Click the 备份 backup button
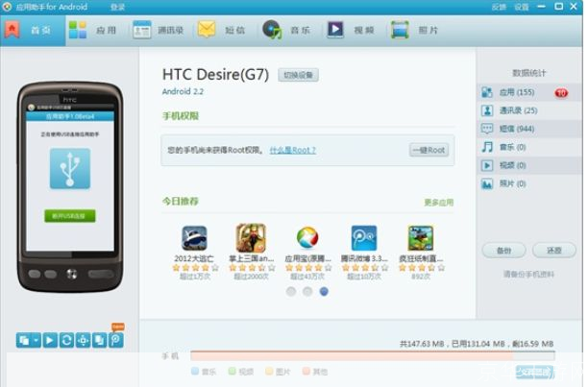This screenshot has height=387, width=588. coord(503,251)
